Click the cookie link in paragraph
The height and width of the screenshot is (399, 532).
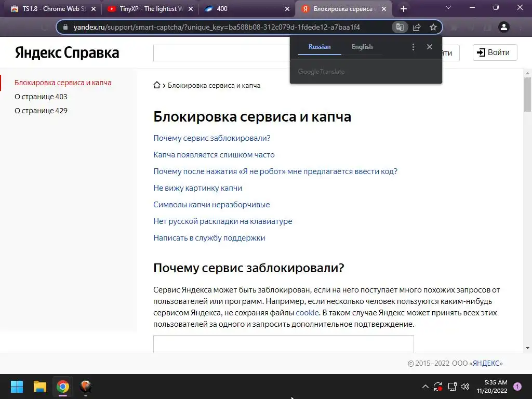(x=307, y=312)
